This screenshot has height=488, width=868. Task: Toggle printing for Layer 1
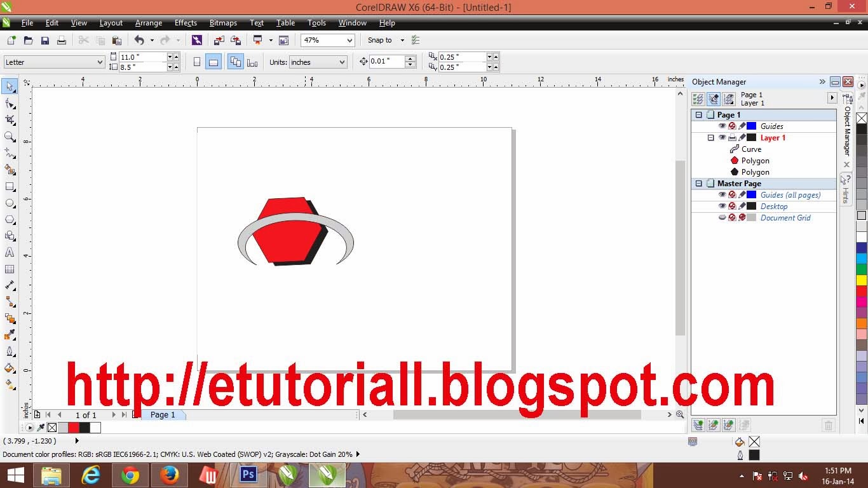(x=732, y=138)
